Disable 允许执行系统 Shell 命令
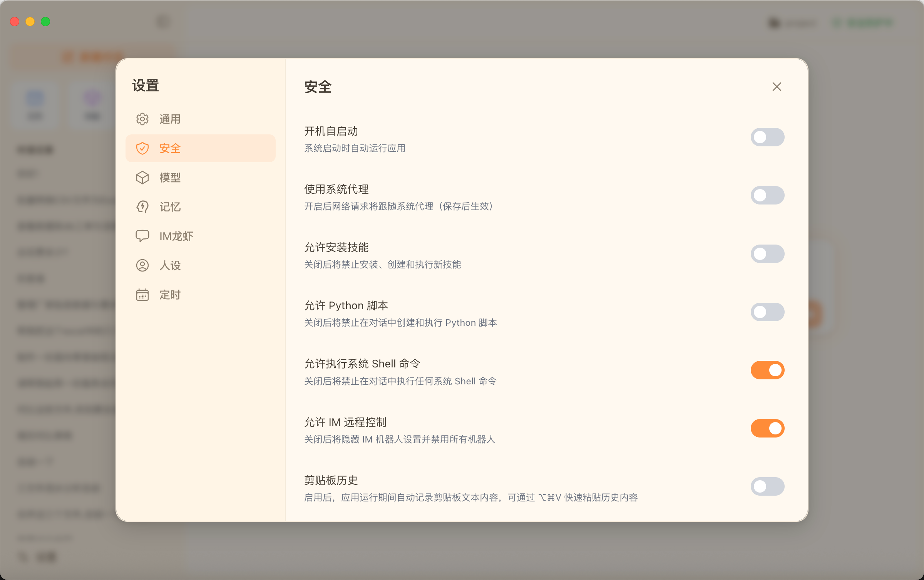Viewport: 924px width, 580px height. (768, 370)
